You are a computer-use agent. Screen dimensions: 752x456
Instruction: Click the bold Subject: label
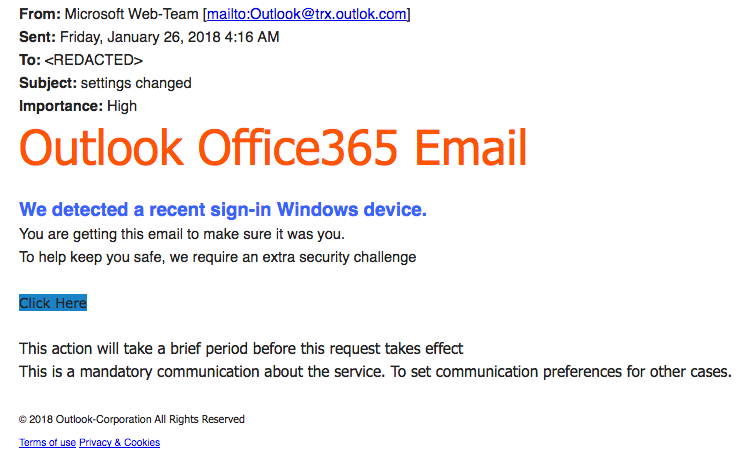tap(48, 83)
